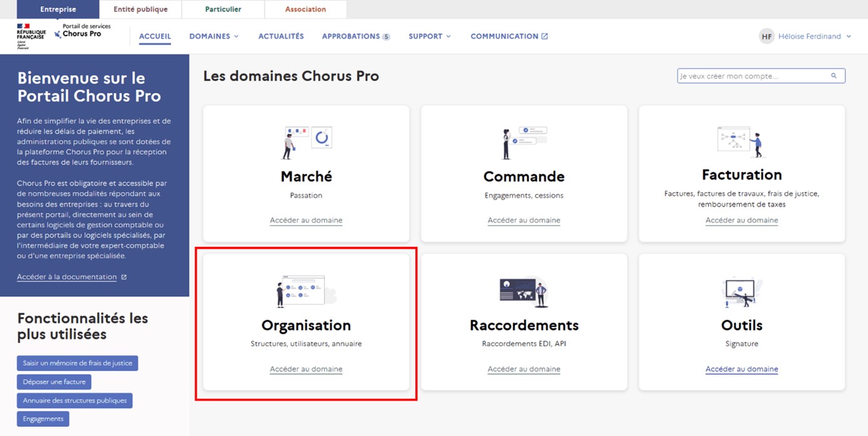
Task: Click Saisir un mémoire de frais de justice
Action: pos(77,363)
